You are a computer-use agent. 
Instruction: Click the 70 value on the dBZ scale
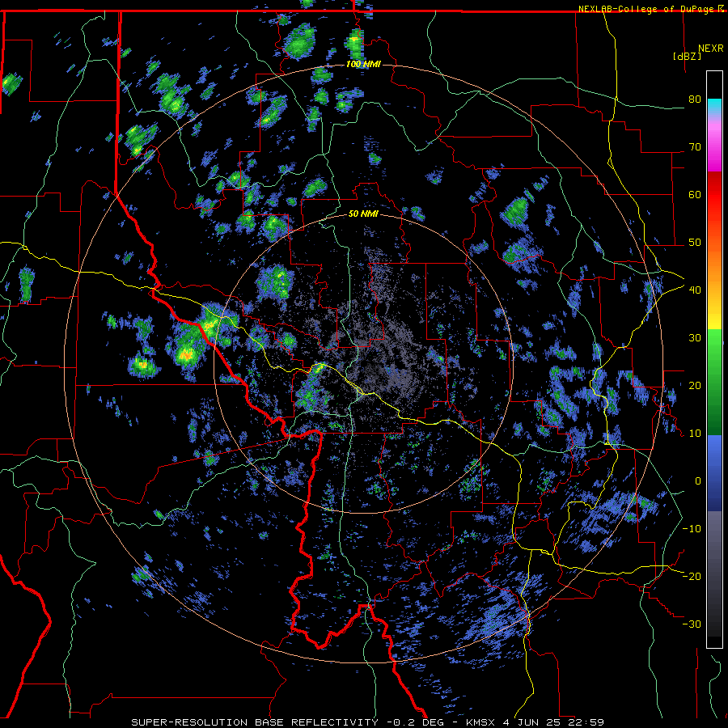pyautogui.click(x=695, y=147)
